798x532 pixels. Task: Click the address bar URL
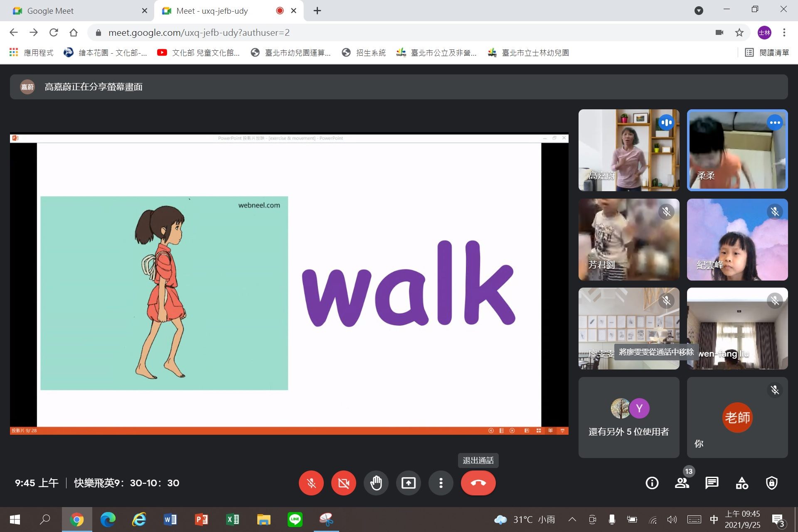[x=199, y=32]
